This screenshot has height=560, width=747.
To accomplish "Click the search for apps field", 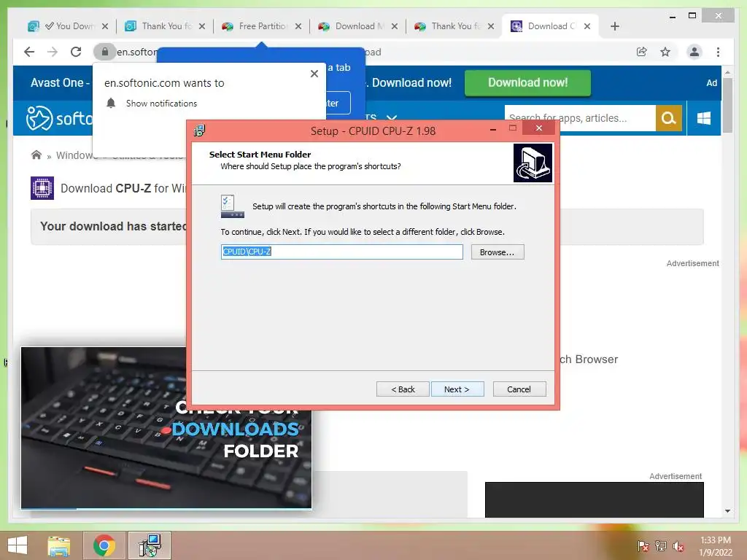I will (x=580, y=117).
